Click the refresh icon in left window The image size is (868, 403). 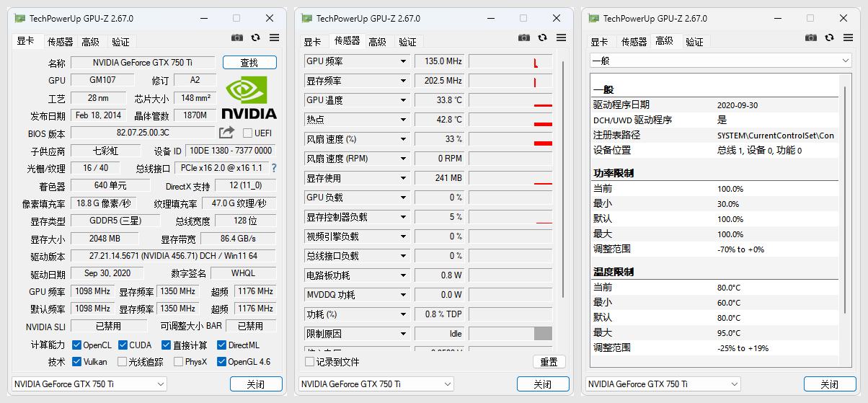click(256, 37)
